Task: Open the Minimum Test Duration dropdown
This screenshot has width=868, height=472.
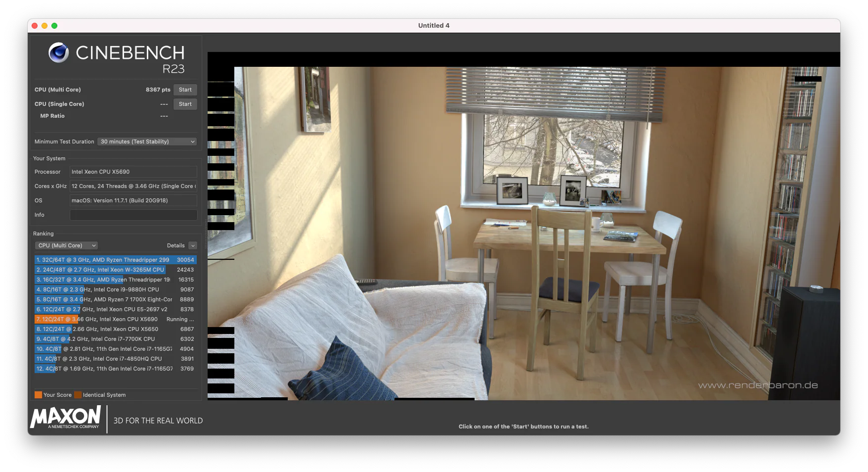Action: (x=146, y=142)
